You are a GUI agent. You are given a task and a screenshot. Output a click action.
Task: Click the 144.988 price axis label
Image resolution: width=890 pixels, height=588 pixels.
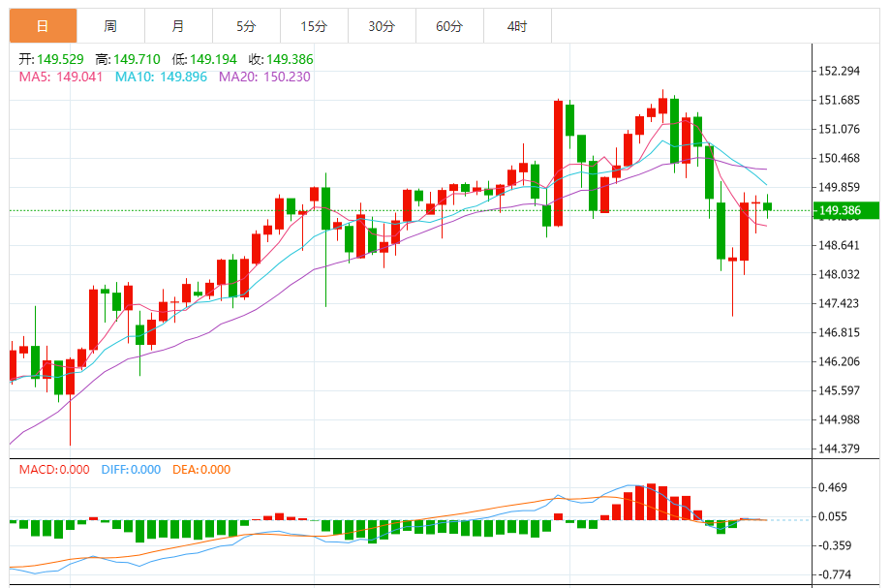pos(839,419)
